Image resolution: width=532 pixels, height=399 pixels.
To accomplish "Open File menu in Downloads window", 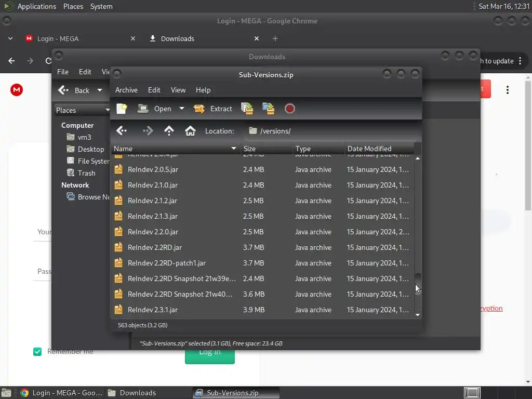I will [63, 72].
